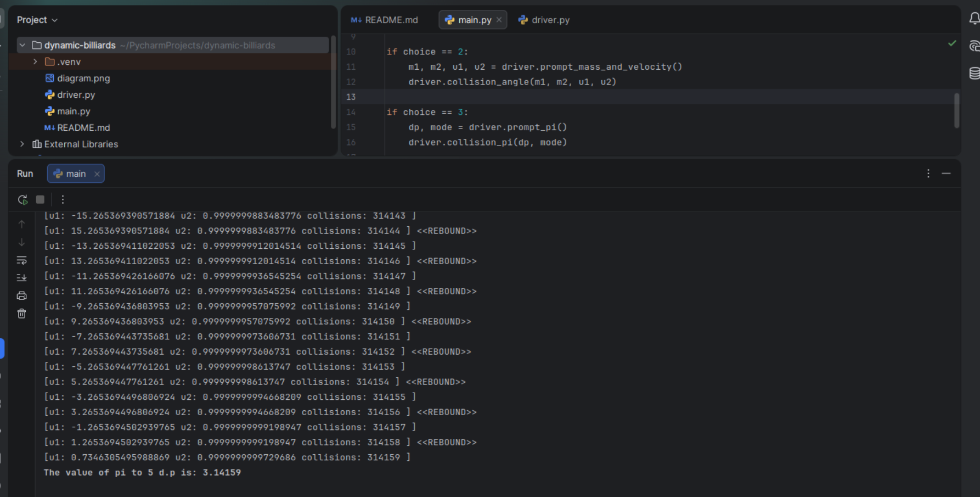Collapse the dynamic-billiards root folder

pyautogui.click(x=22, y=45)
